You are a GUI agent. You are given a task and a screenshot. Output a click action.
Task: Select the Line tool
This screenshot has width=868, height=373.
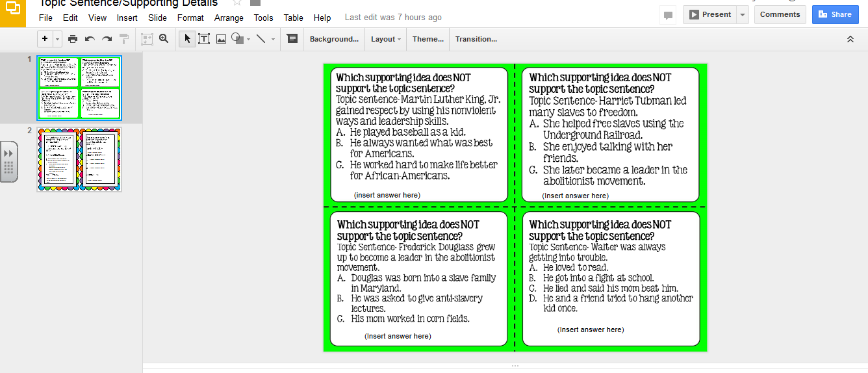tap(261, 39)
